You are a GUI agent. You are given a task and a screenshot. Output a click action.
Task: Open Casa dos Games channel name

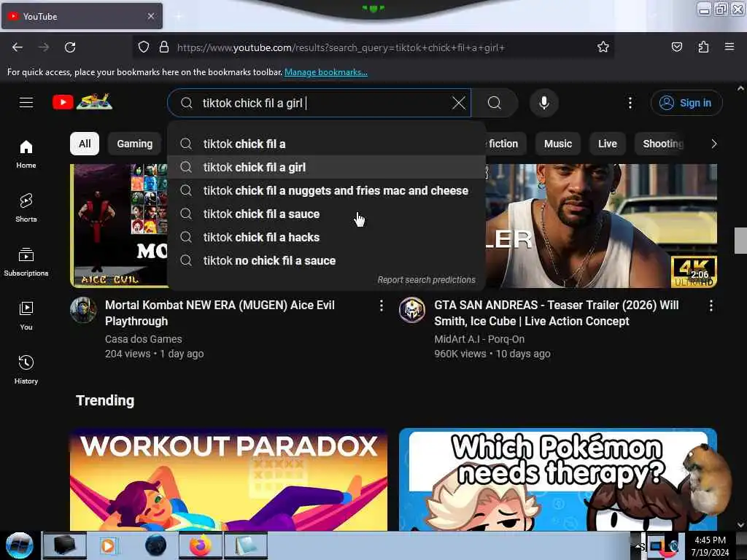144,339
